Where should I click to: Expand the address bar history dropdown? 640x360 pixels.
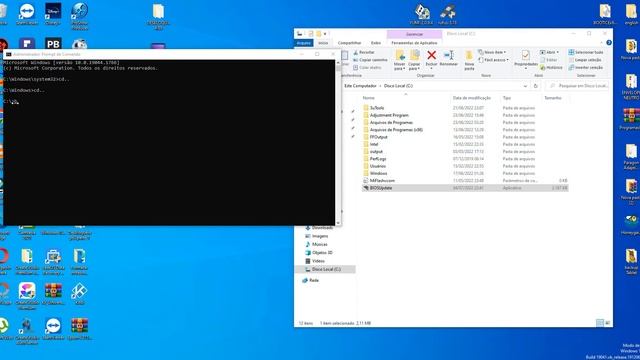click(525, 86)
